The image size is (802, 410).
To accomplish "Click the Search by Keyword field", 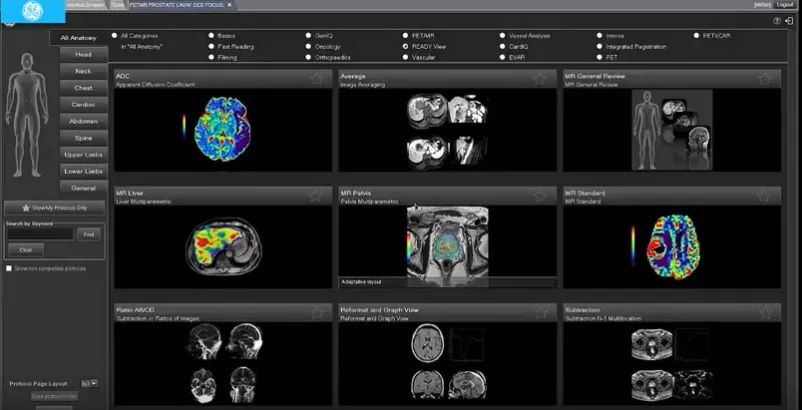I will tap(40, 234).
